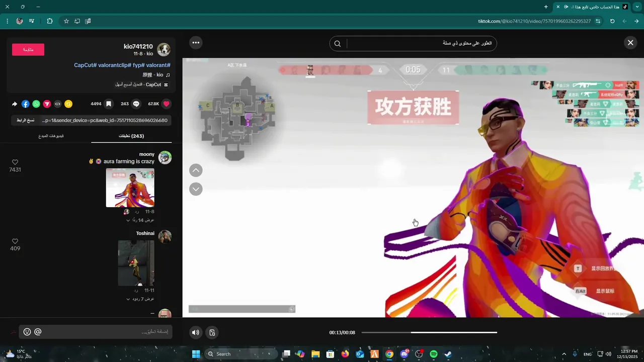This screenshot has height=362, width=644.
Task: Reload the page in Chrome
Action: point(612,21)
